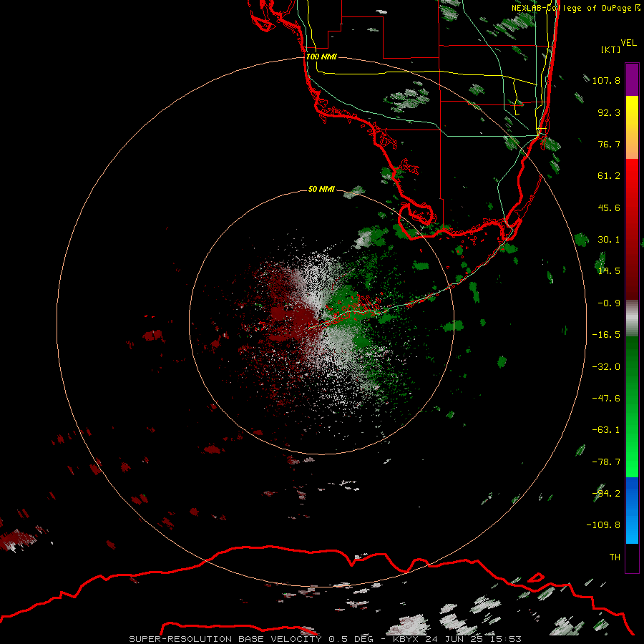The image size is (644, 644).
Task: Click the -32.0 velocity scale value
Action: tap(606, 367)
